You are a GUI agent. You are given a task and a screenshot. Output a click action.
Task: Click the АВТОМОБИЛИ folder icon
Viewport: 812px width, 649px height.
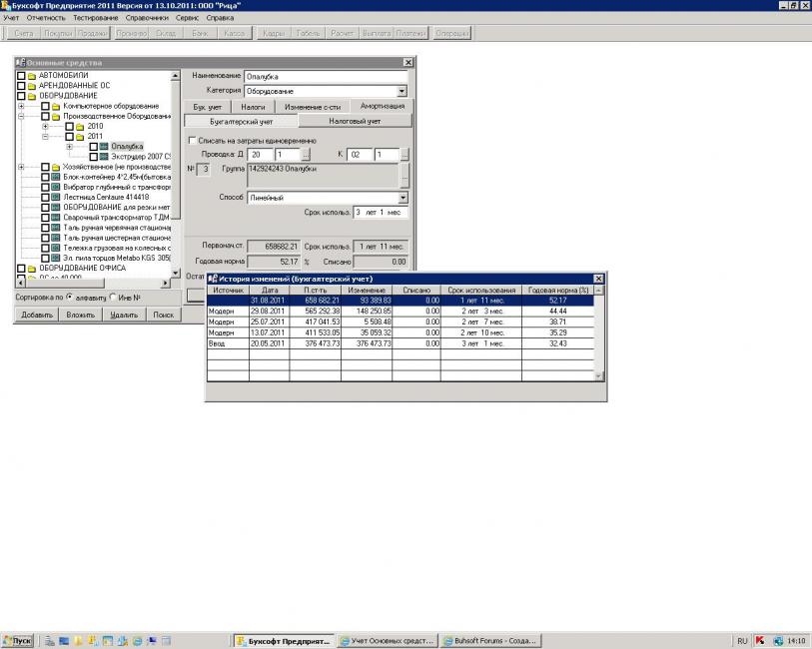pos(32,76)
